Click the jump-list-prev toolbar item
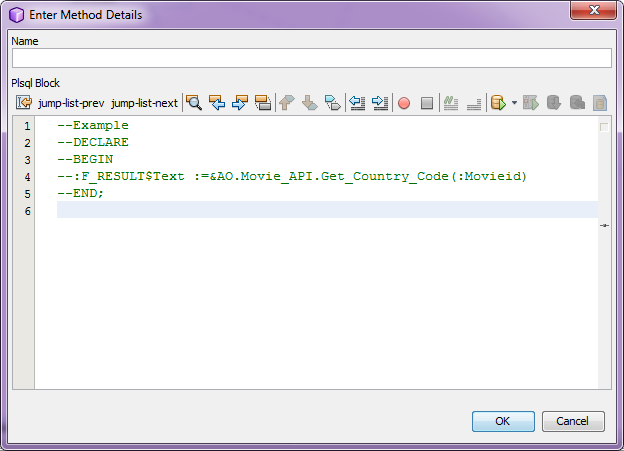This screenshot has width=624, height=451. click(71, 103)
